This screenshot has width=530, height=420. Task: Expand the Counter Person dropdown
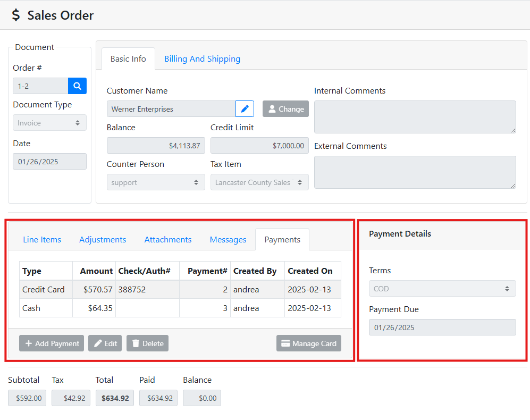[155, 182]
